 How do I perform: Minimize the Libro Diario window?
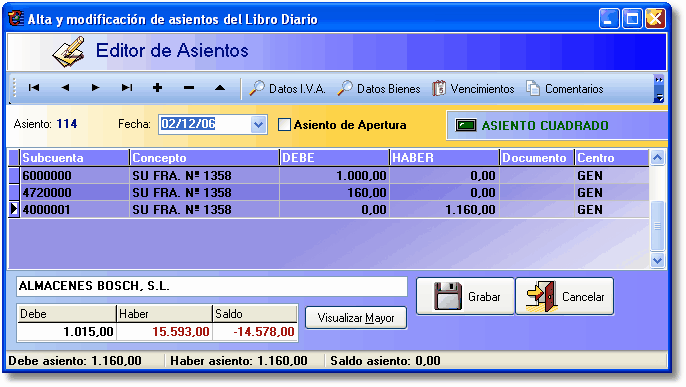(609, 19)
